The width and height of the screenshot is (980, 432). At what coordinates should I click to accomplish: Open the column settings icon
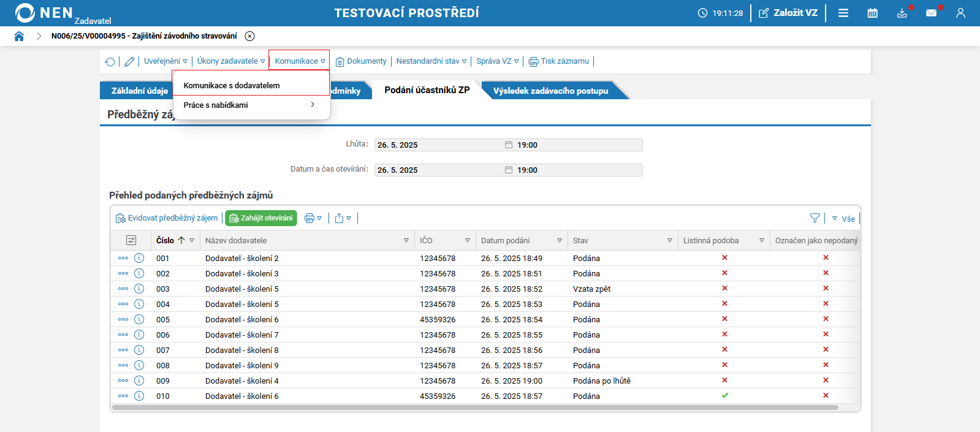pyautogui.click(x=131, y=240)
